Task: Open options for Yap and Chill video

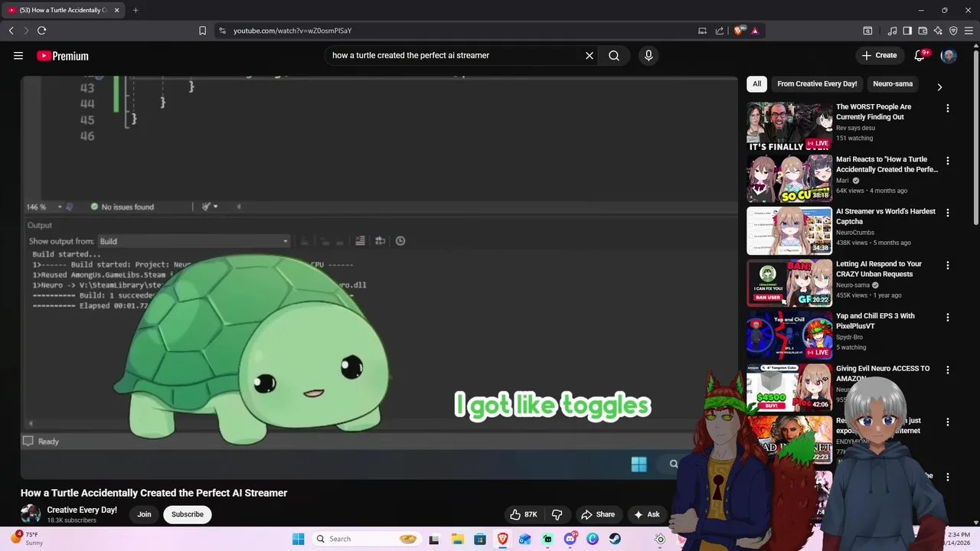Action: (x=948, y=318)
